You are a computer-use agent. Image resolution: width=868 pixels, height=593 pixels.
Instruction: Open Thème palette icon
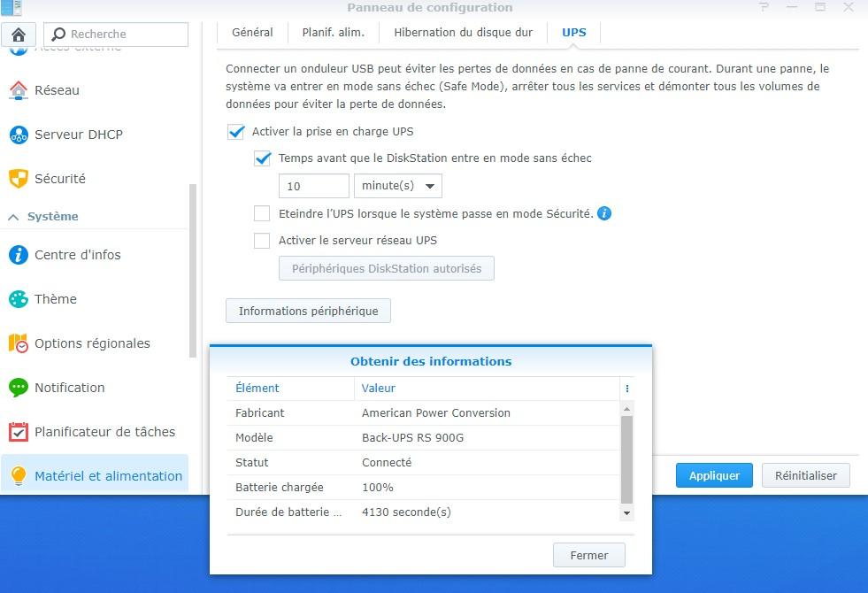point(19,299)
